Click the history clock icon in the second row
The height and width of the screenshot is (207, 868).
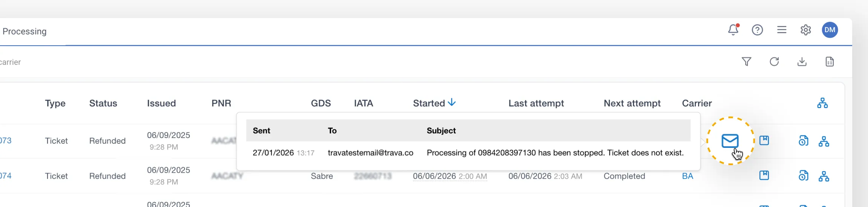coord(803,176)
